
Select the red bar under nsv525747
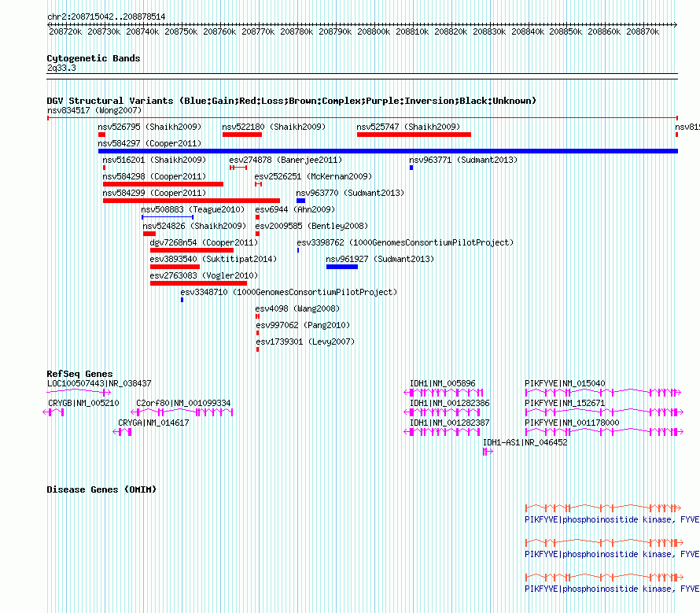click(414, 135)
